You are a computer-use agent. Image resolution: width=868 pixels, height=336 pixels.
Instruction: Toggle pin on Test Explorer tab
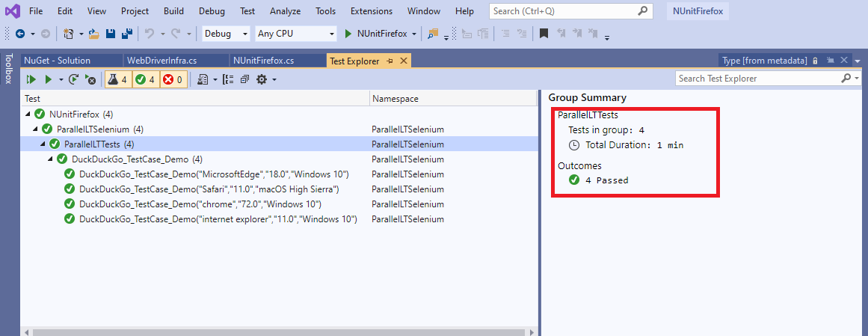tap(390, 61)
